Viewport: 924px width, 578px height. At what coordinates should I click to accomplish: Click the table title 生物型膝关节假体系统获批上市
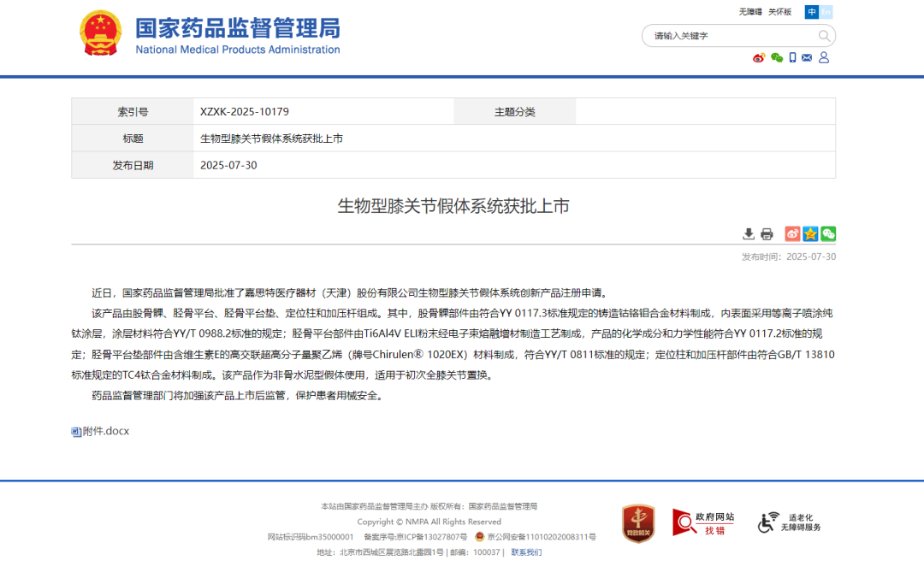271,139
